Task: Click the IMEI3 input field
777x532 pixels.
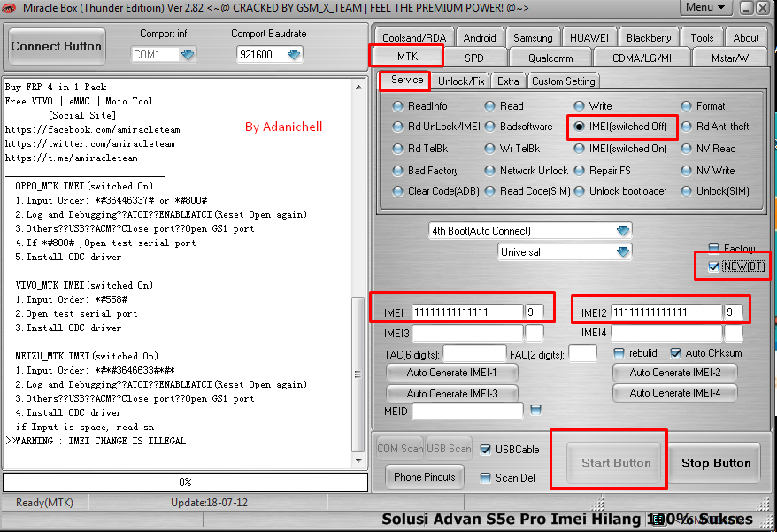Action: (x=467, y=333)
